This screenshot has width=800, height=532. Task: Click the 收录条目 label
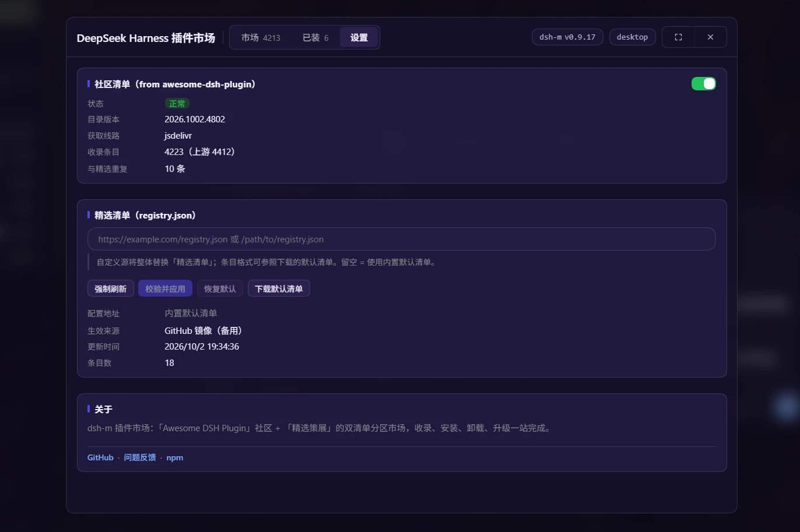pos(104,152)
